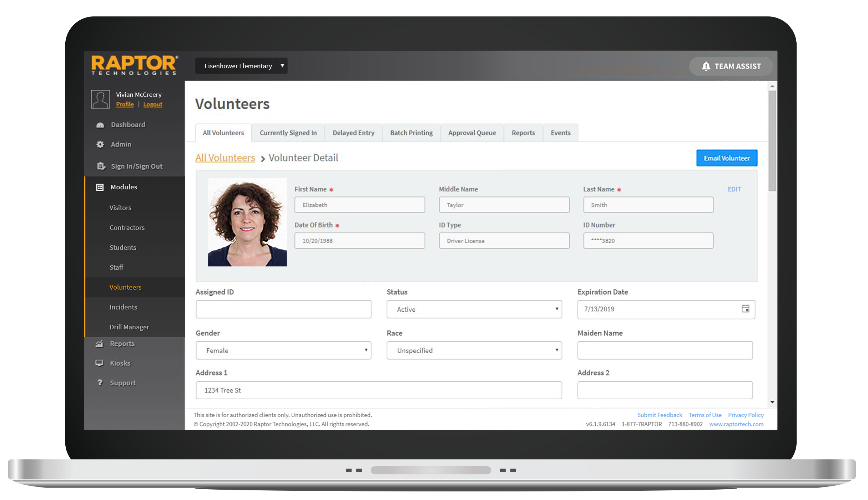The image size is (868, 500).
Task: Click the Modules grid icon
Action: (x=100, y=187)
